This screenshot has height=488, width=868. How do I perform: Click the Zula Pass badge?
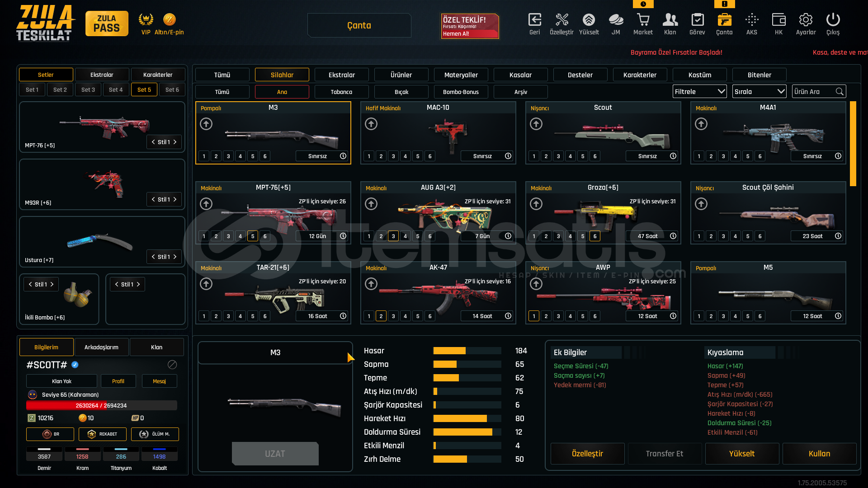[x=107, y=23]
